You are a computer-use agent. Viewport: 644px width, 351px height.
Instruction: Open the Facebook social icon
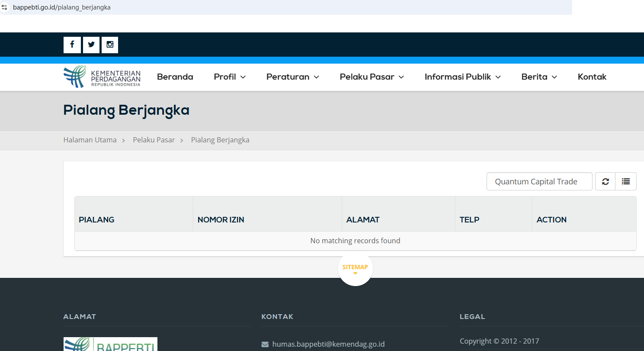[x=72, y=45]
